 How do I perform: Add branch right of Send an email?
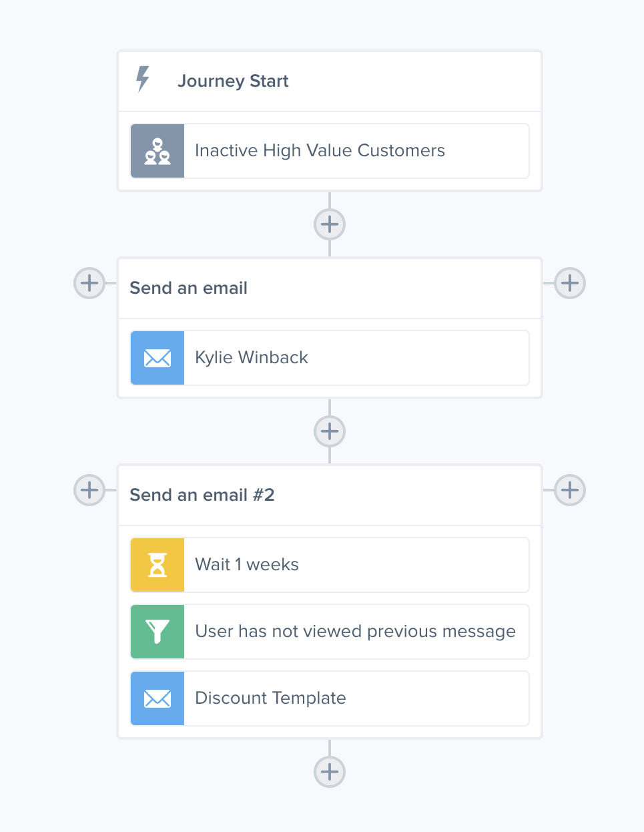pos(570,283)
